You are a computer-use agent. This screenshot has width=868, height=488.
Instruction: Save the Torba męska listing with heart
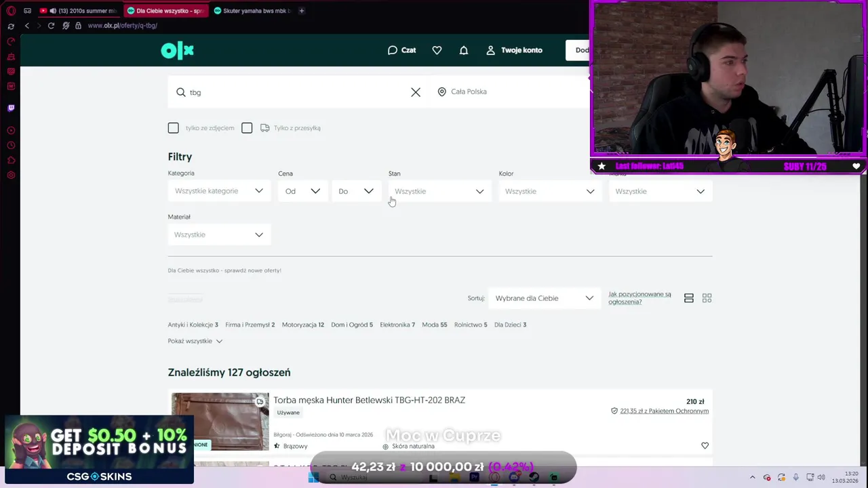705,445
